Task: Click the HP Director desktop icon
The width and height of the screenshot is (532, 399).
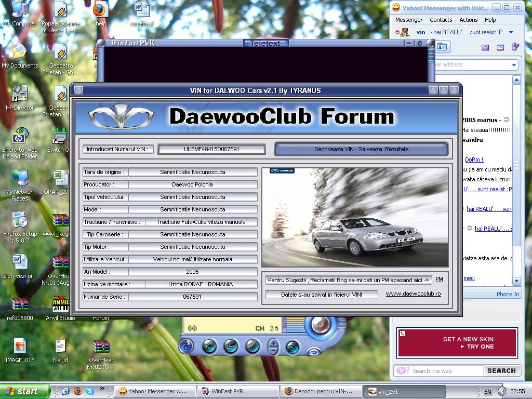Action: (x=20, y=98)
